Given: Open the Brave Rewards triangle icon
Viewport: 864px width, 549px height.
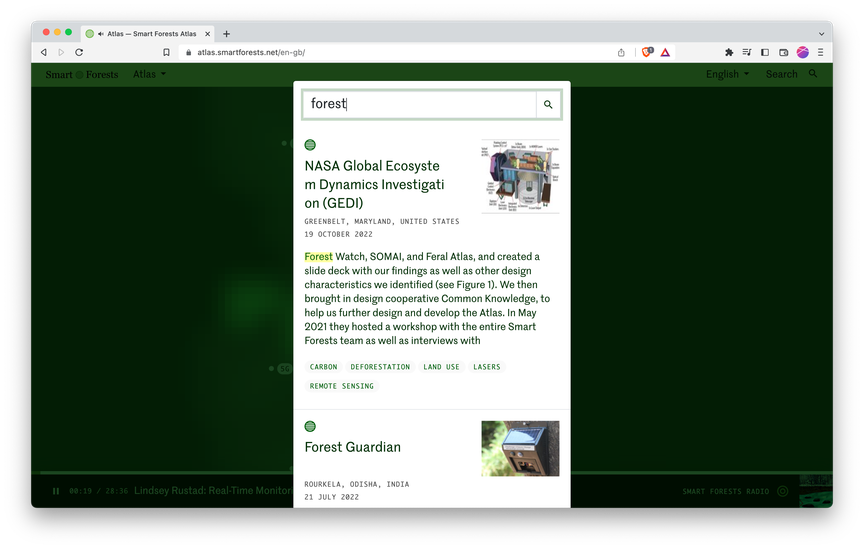Looking at the screenshot, I should [x=665, y=52].
